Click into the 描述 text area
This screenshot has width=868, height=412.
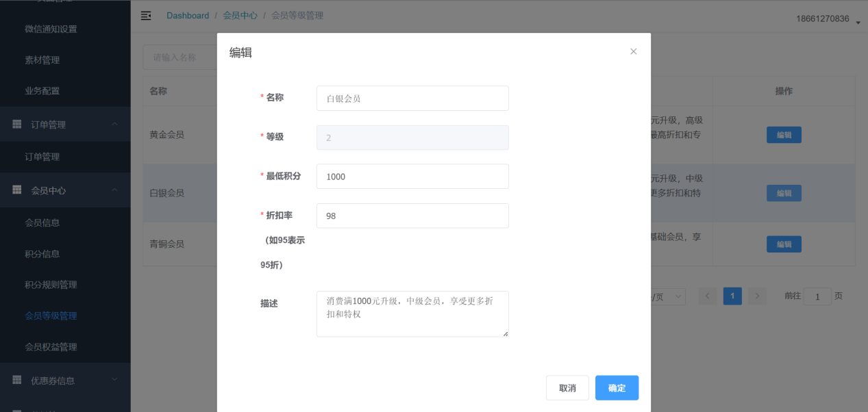[x=412, y=314]
